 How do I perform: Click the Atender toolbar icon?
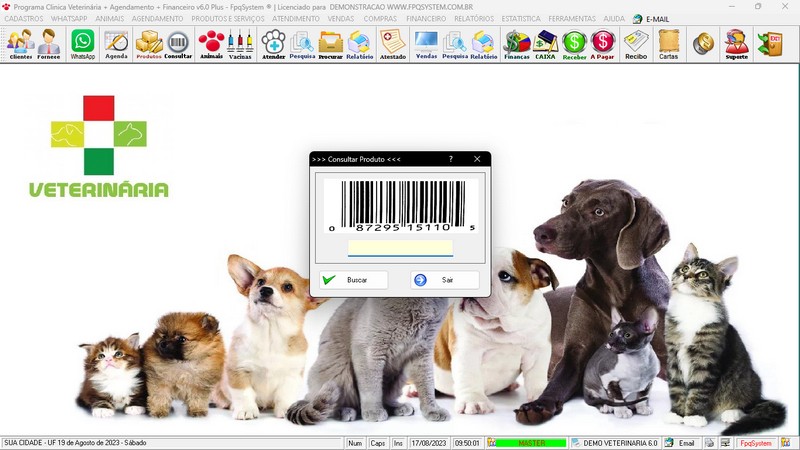(273, 43)
